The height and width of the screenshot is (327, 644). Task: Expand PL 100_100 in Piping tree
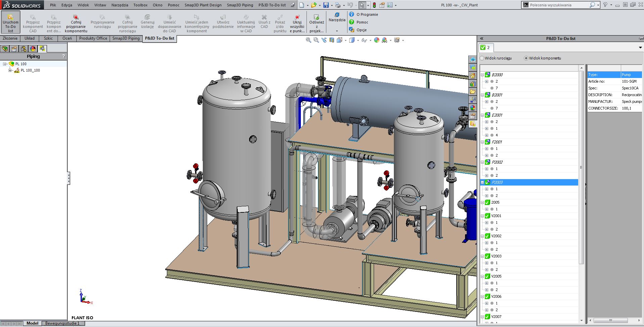[x=10, y=70]
